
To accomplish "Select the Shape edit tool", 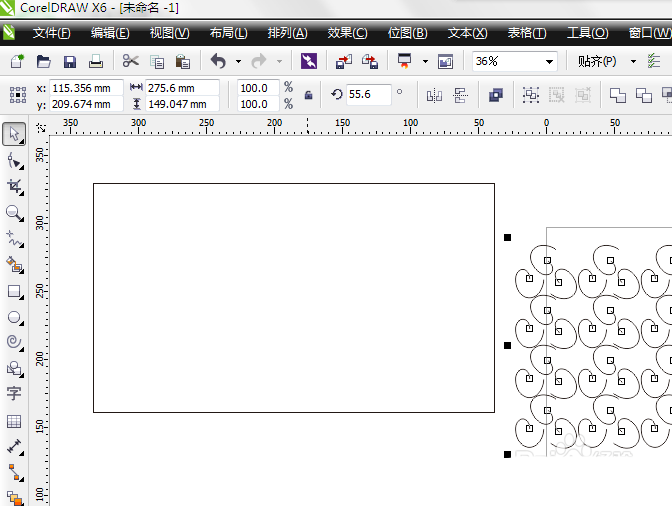I will [15, 162].
